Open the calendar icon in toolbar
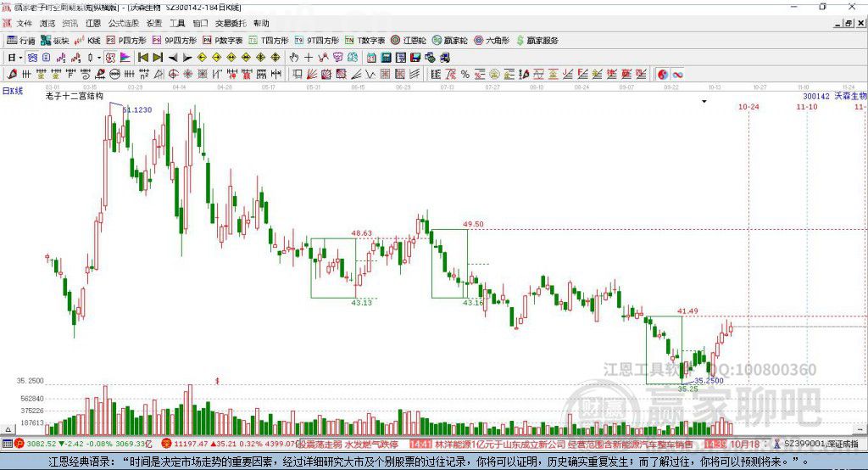The width and height of the screenshot is (868, 470). pos(371,58)
